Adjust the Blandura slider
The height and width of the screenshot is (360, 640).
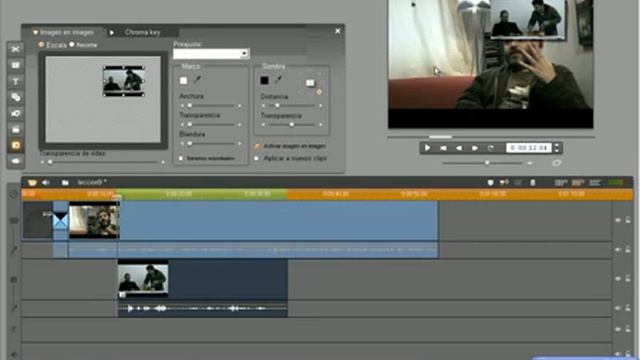[x=210, y=143]
